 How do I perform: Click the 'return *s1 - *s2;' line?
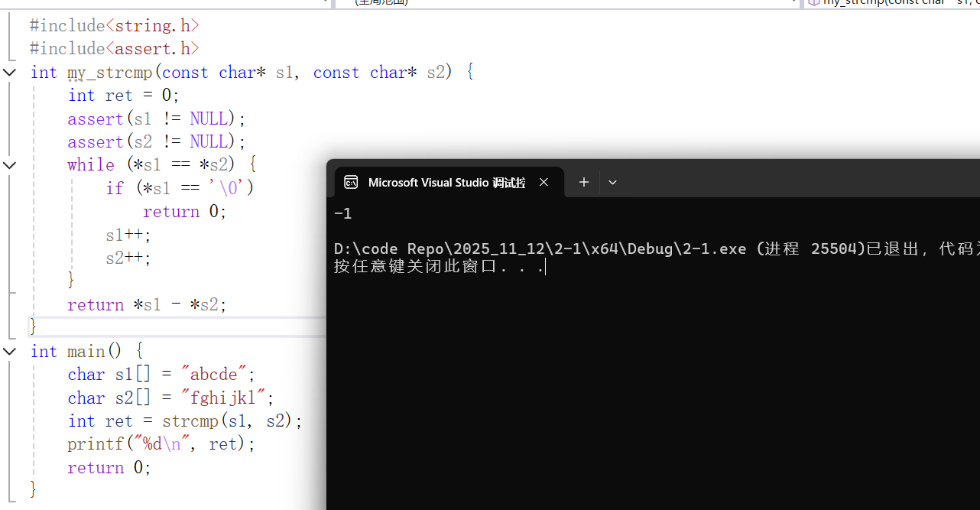(148, 305)
